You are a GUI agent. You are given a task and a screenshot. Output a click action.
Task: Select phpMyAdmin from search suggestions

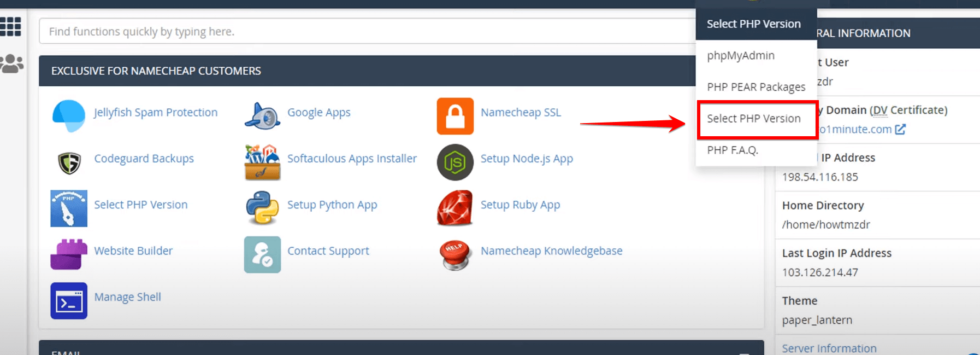[740, 56]
